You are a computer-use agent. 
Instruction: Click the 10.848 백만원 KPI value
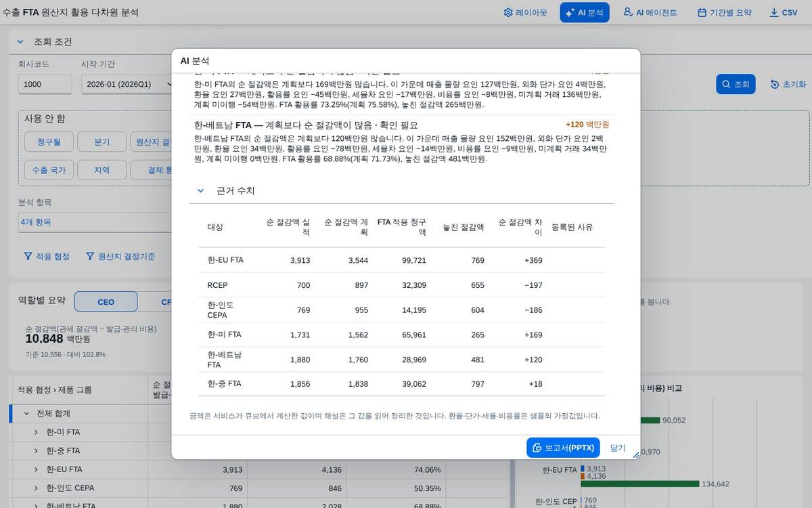pos(58,339)
